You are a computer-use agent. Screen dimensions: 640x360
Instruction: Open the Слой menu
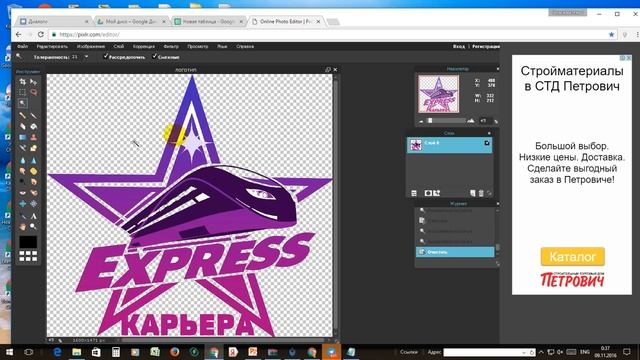[x=119, y=47]
